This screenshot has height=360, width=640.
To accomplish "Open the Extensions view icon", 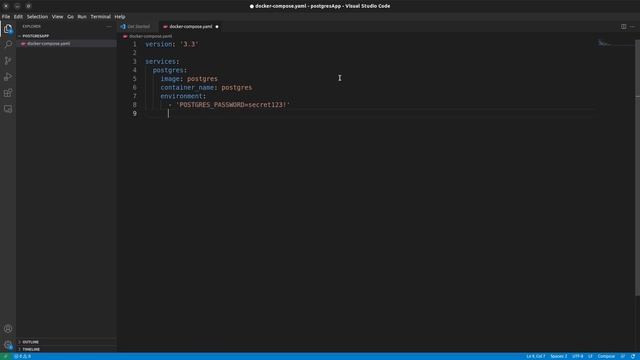I will point(8,93).
